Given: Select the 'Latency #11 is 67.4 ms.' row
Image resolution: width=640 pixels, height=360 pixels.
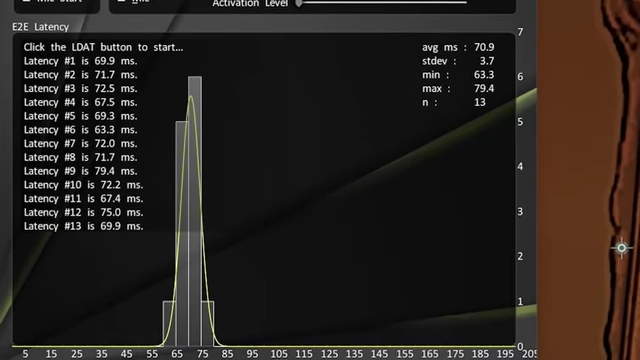Looking at the screenshot, I should pyautogui.click(x=83, y=199).
